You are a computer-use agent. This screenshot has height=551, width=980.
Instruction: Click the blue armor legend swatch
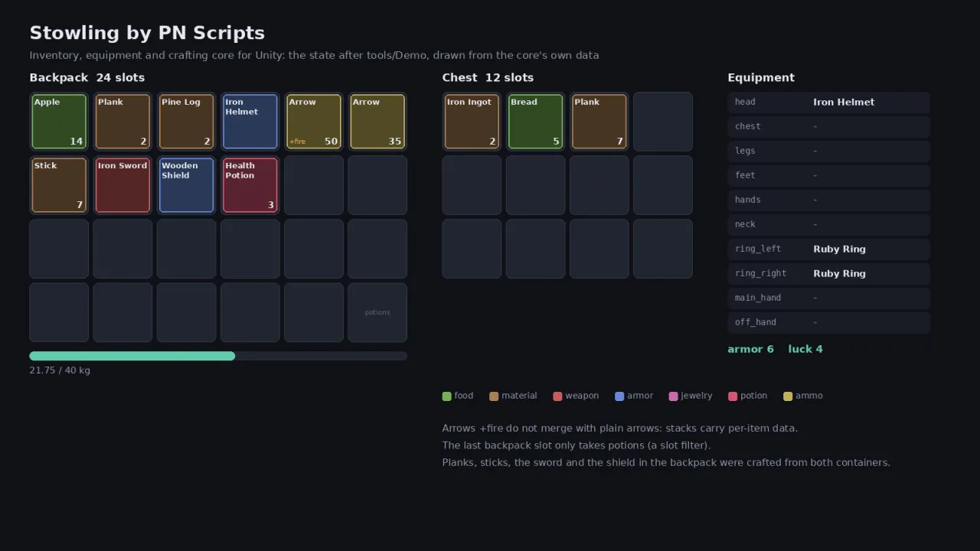pos(619,396)
